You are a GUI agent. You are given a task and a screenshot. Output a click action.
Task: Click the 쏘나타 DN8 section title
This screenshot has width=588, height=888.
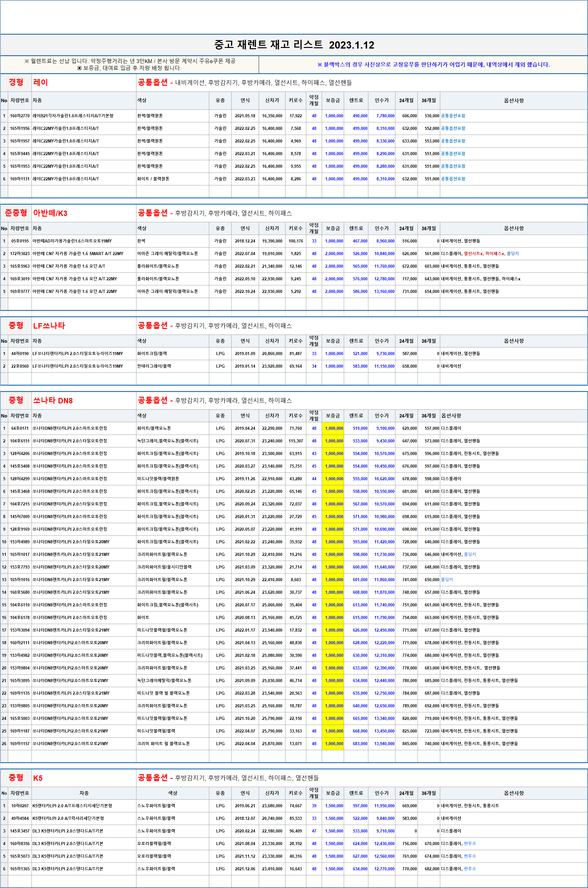[x=53, y=400]
